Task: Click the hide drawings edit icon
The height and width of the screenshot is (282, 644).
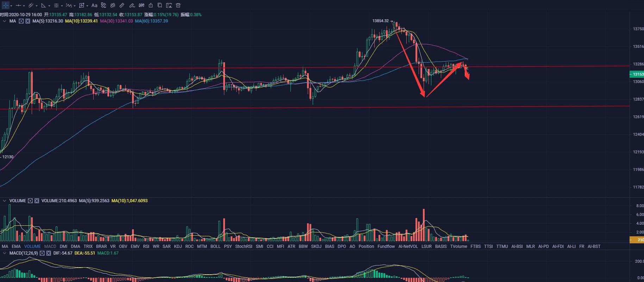Action: click(169, 5)
